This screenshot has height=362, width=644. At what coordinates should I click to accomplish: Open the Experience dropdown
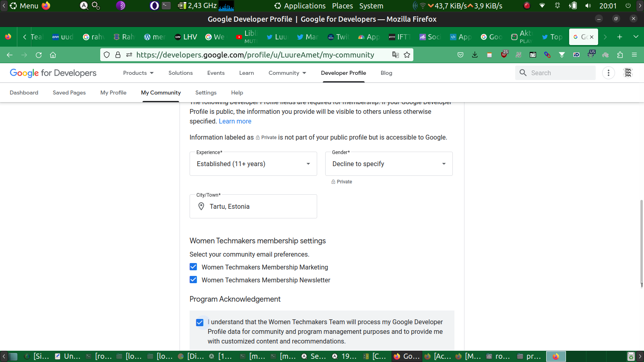253,164
